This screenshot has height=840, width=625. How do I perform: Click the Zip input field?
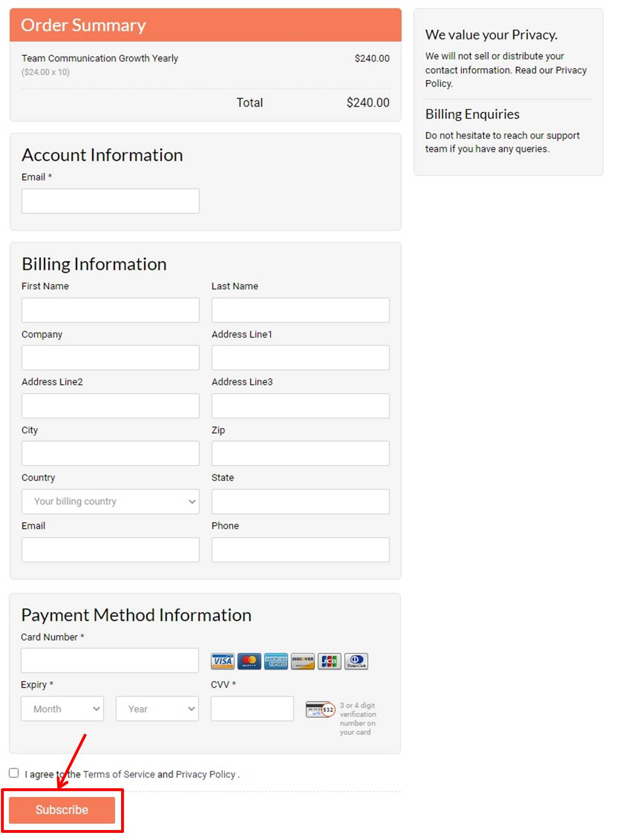300,453
